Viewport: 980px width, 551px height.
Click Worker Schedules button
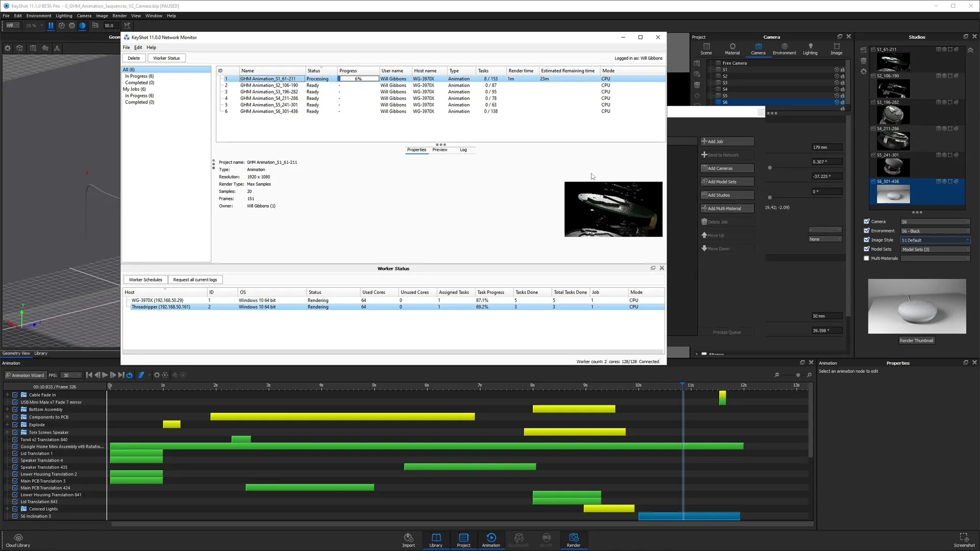[145, 280]
